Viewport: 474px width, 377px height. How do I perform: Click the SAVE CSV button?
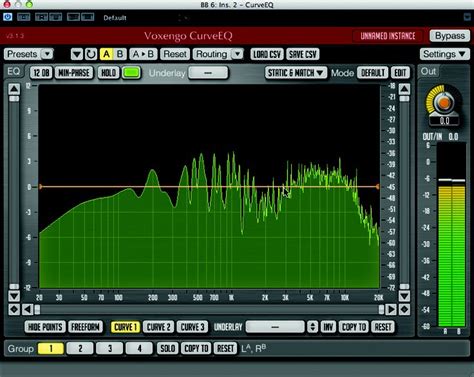(x=303, y=54)
